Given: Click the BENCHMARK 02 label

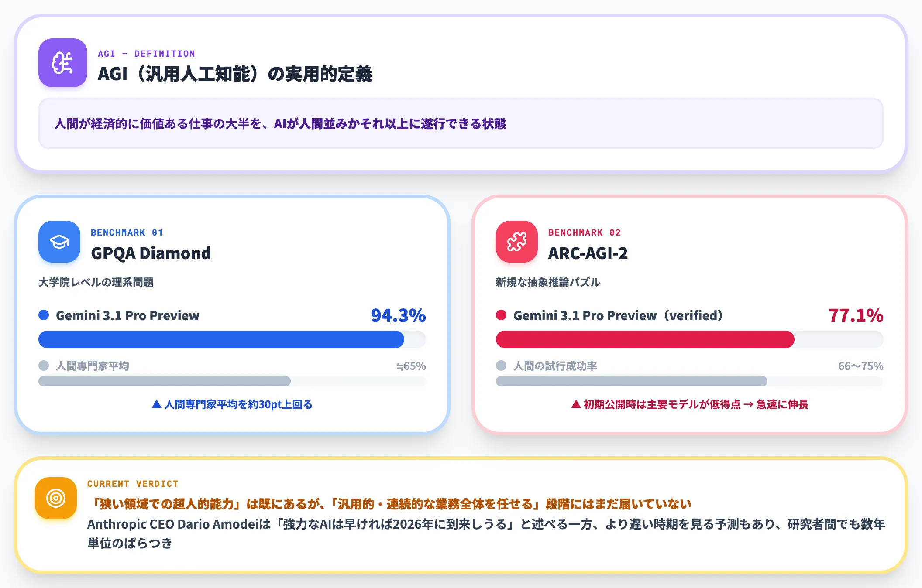Looking at the screenshot, I should (x=585, y=232).
